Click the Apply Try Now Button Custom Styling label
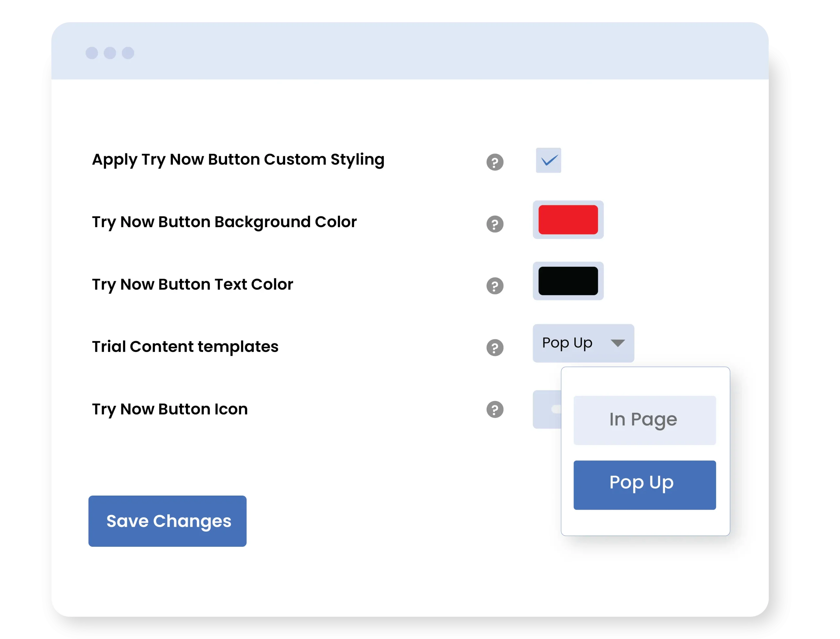The height and width of the screenshot is (639, 840). [238, 160]
